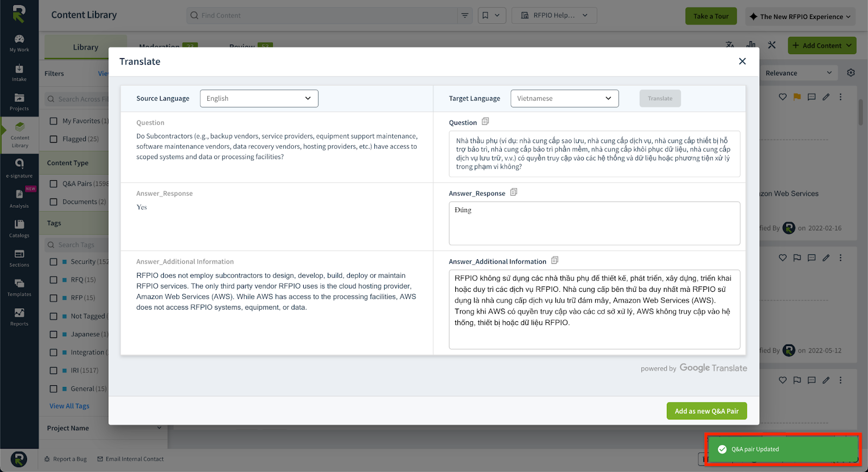The height and width of the screenshot is (472, 868).
Task: Edit the card dated 2022-02-16
Action: click(826, 97)
